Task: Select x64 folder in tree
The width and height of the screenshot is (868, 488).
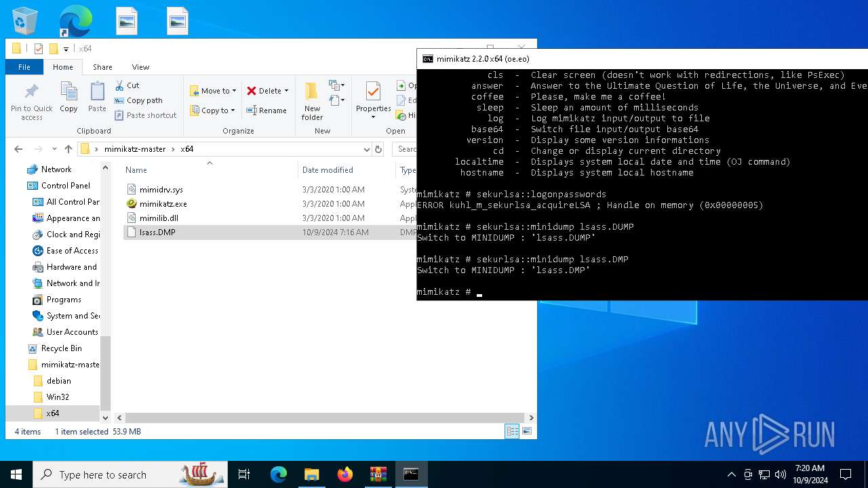Action: pos(52,413)
